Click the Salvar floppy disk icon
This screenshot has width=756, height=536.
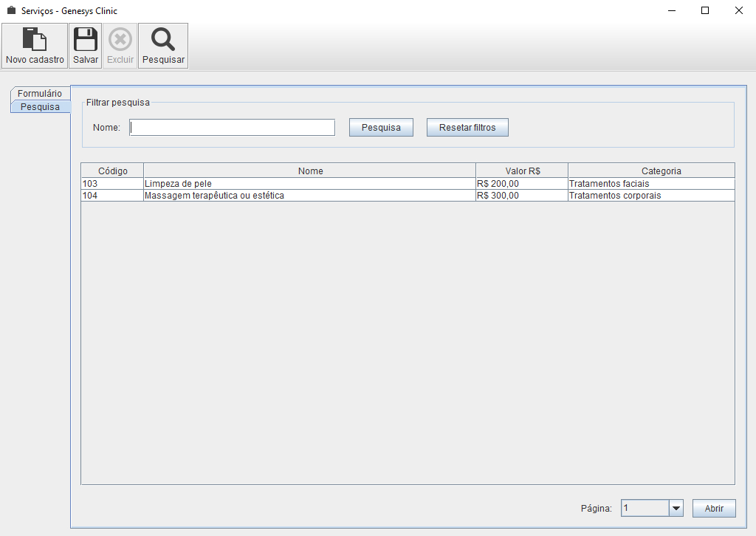(x=86, y=39)
